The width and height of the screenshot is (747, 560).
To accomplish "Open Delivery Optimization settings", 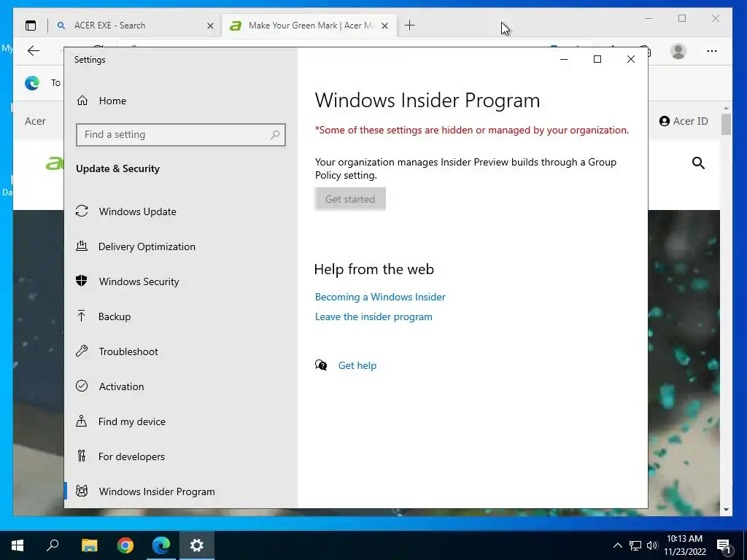I will (x=147, y=246).
